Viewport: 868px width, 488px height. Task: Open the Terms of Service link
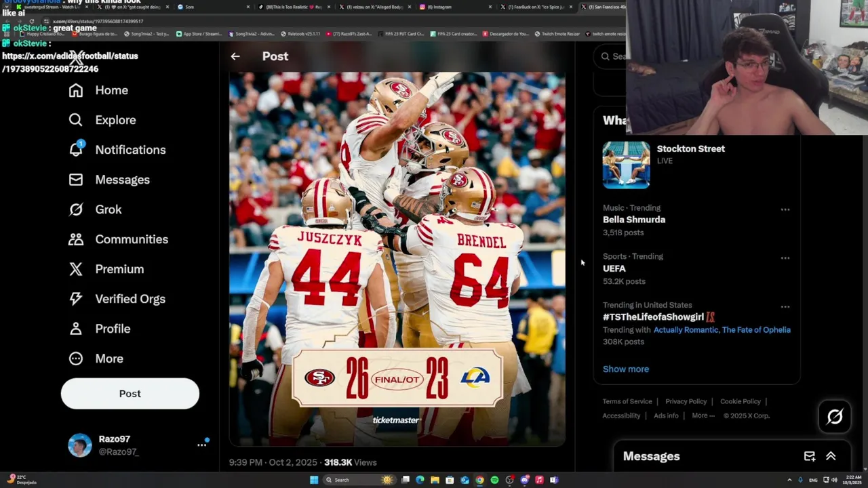pos(627,401)
